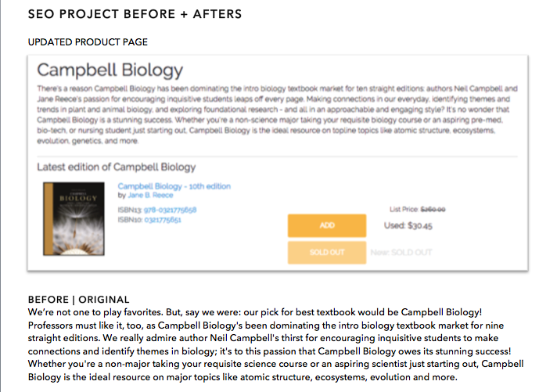Click the New: SOLD OUT status text
Screen dimensions: 557x392
pos(401,252)
